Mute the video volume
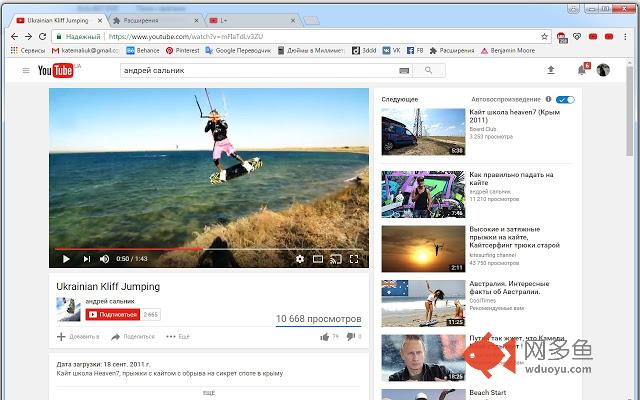640x400 pixels. [104, 259]
